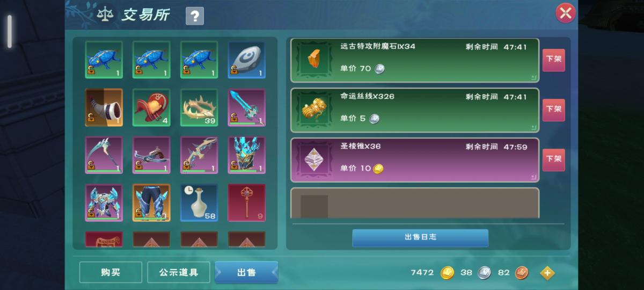The width and height of the screenshot is (644, 290).
Task: Select the crystal helmet armor item
Action: pyautogui.click(x=246, y=155)
